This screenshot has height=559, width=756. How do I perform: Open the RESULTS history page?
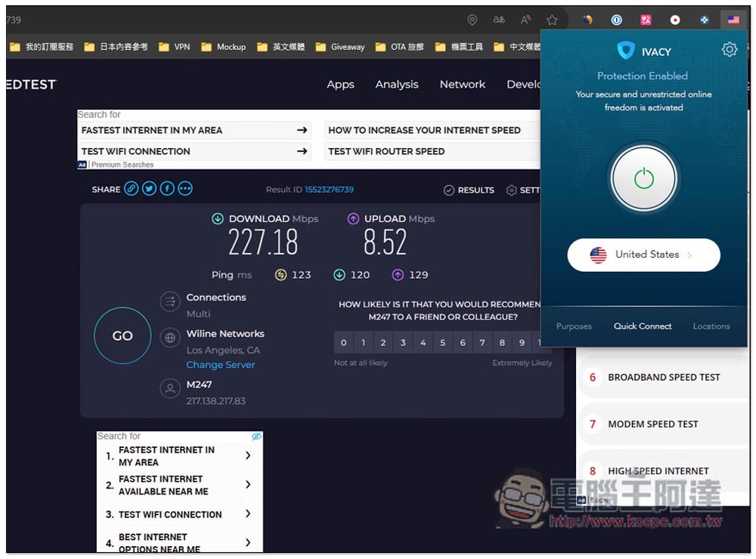coord(469,190)
